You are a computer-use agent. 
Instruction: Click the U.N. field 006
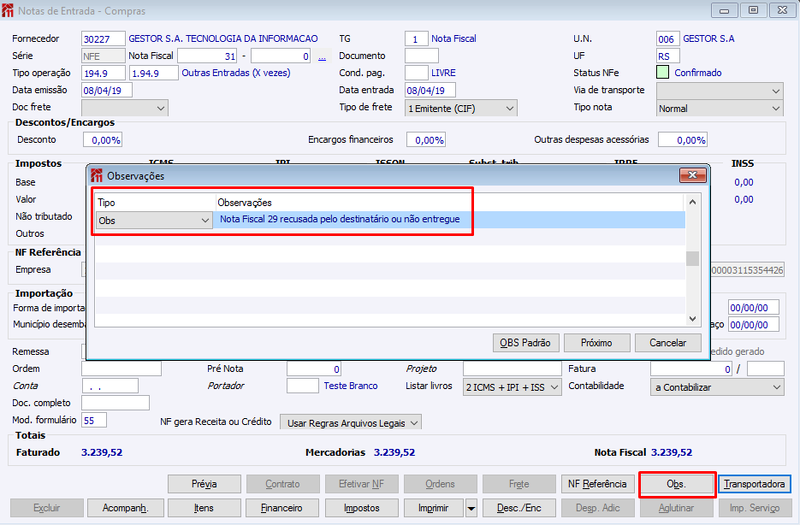(x=668, y=39)
